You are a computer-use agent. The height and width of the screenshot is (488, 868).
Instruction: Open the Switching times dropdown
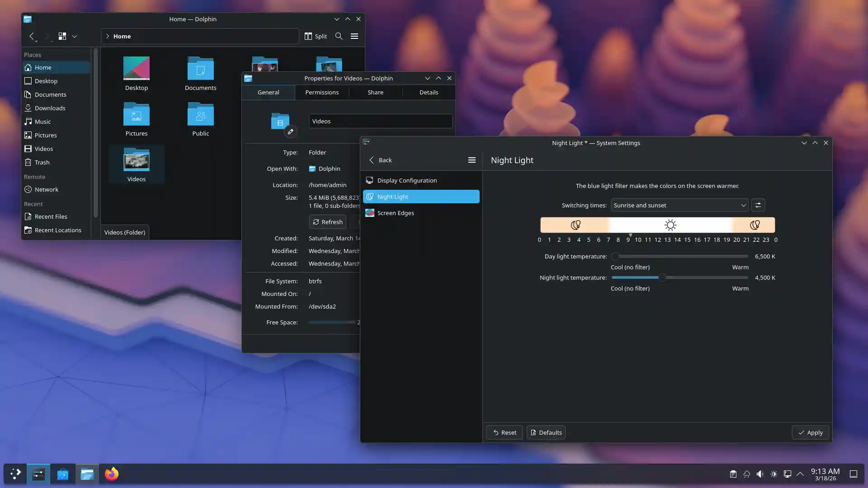pyautogui.click(x=679, y=205)
